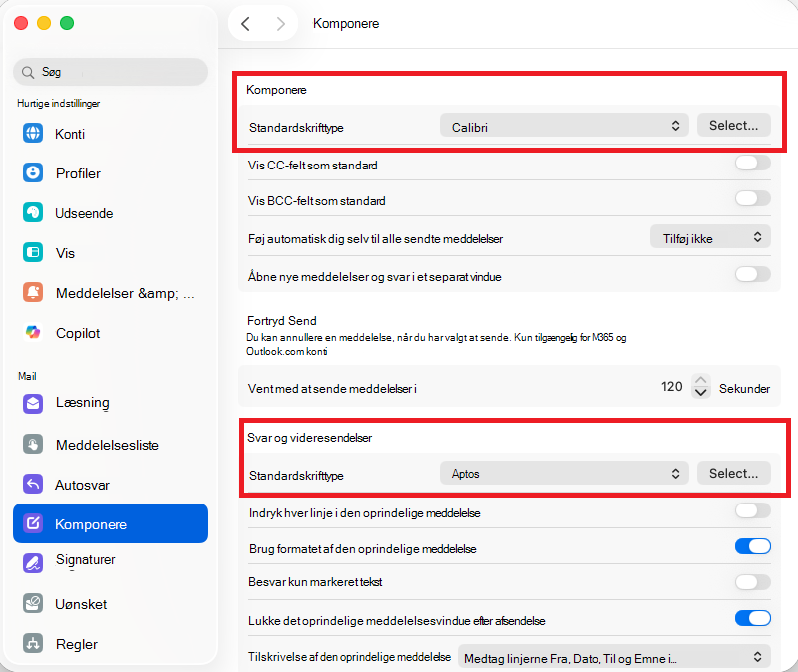Open the Autosvar settings section
The height and width of the screenshot is (672, 798).
pyautogui.click(x=111, y=484)
